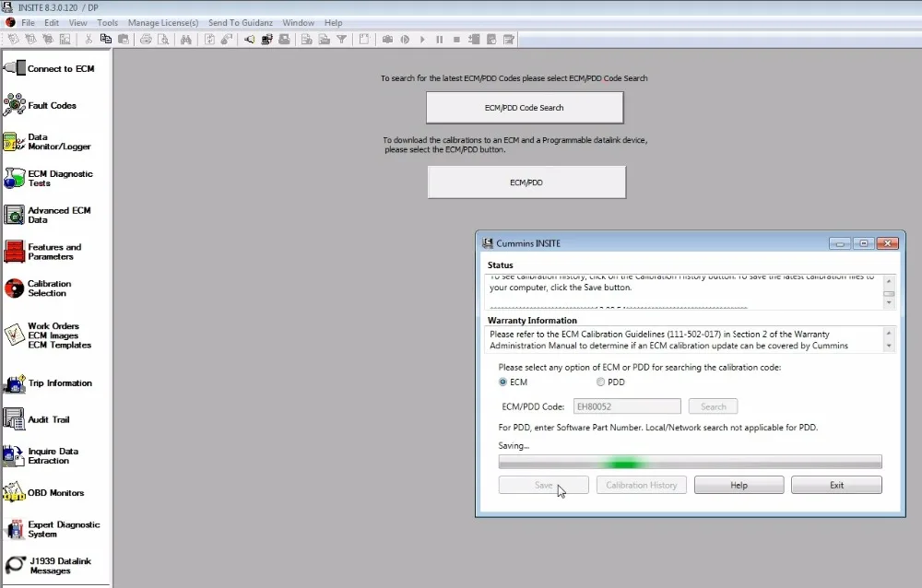Image resolution: width=922 pixels, height=588 pixels.
Task: Close the Cummins INSITE dialog
Action: coord(887,243)
